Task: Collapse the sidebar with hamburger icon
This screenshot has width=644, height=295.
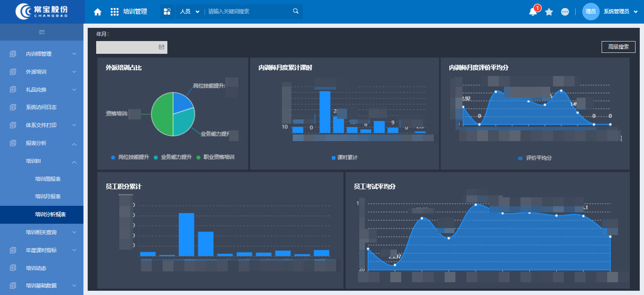Action: tap(42, 32)
